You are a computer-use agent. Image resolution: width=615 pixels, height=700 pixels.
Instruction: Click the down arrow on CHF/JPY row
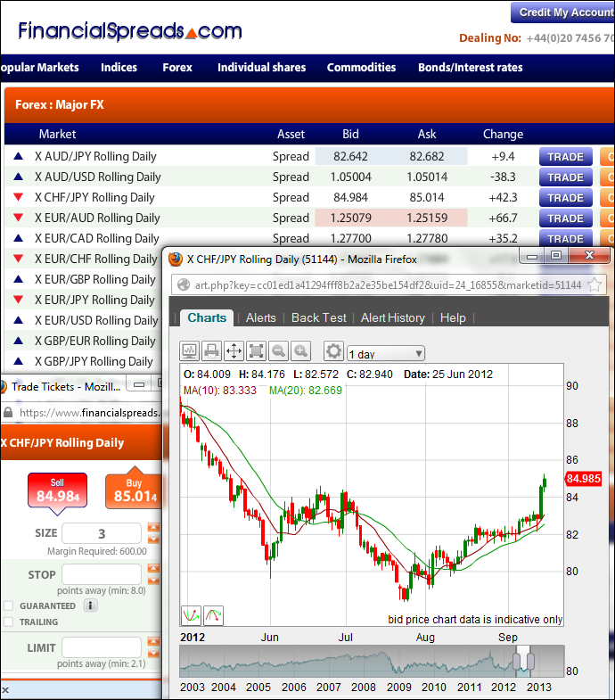point(19,197)
